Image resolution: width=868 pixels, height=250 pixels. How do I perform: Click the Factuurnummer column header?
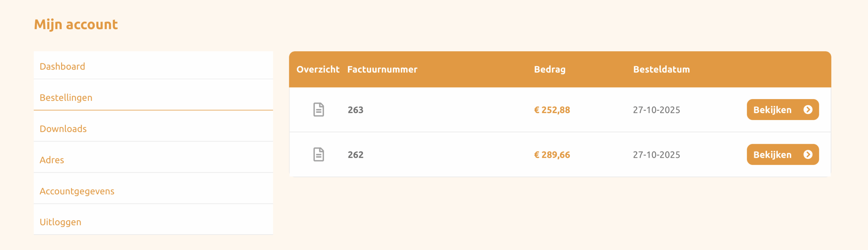click(382, 70)
